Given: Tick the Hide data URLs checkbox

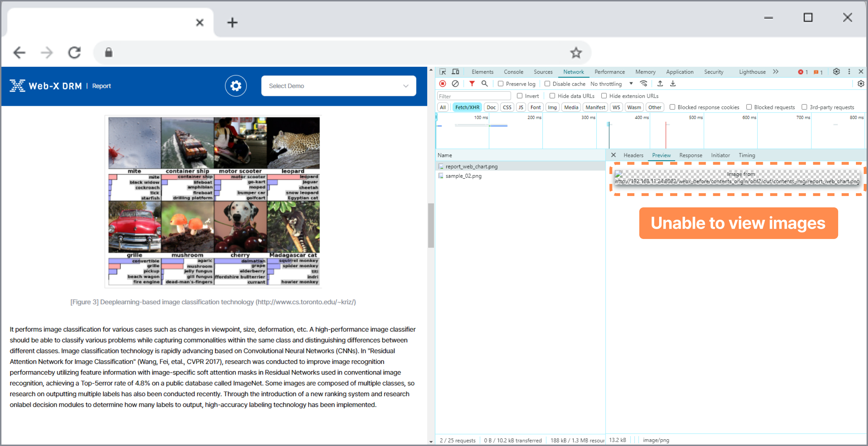Looking at the screenshot, I should [x=552, y=96].
